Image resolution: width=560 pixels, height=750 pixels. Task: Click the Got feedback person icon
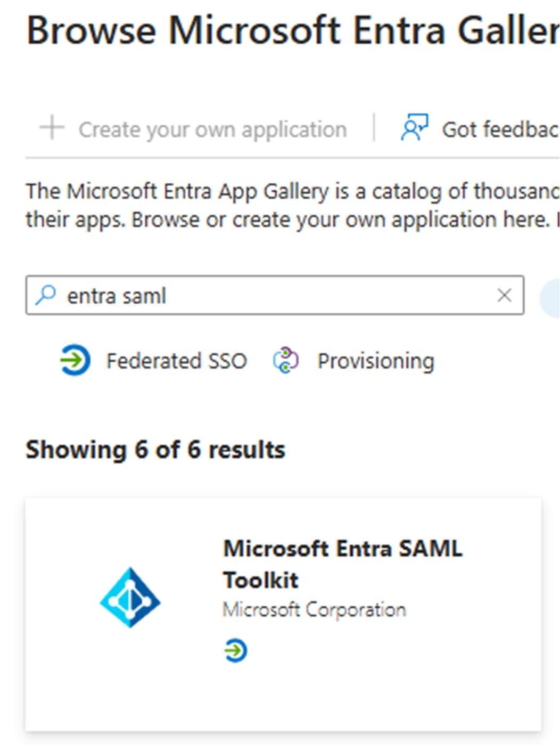click(415, 127)
